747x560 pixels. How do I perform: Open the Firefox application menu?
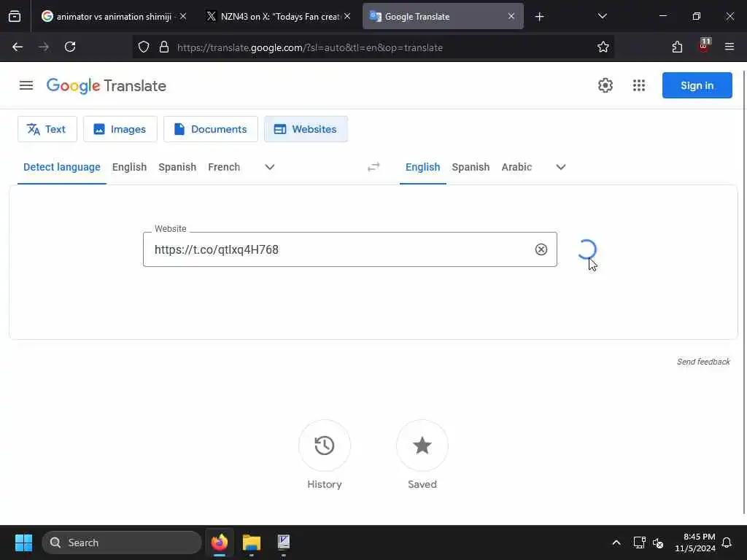729,47
